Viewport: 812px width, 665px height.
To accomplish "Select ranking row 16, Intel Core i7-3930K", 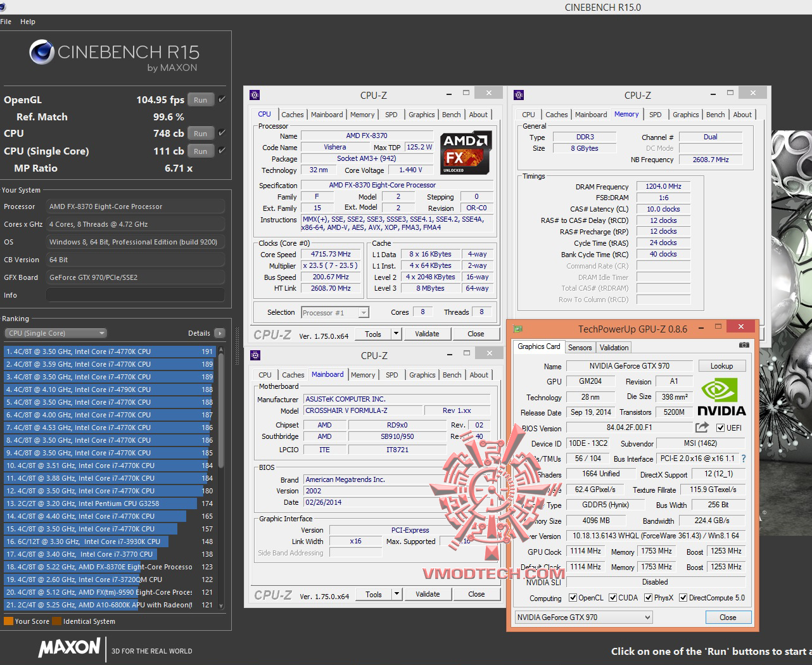I will point(110,541).
